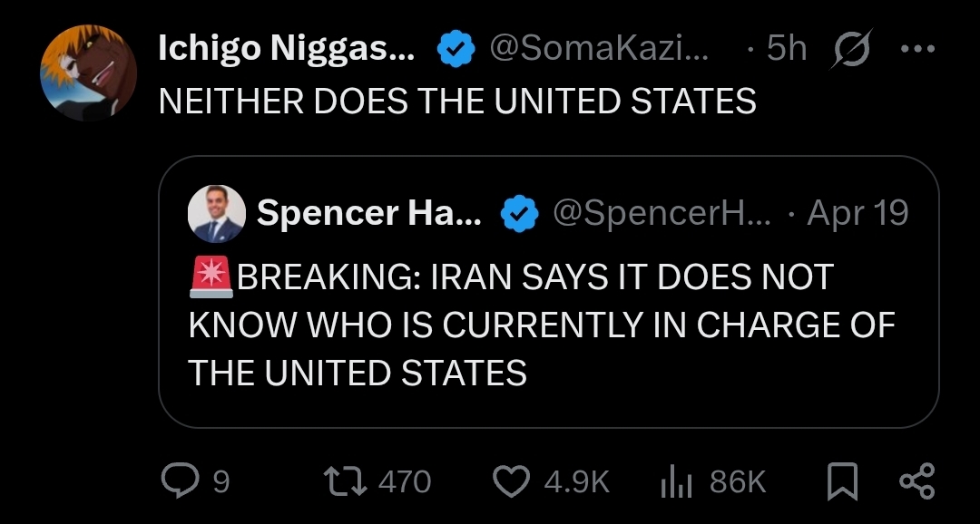Open Spencer's profile picture in quoted tweet

[216, 214]
